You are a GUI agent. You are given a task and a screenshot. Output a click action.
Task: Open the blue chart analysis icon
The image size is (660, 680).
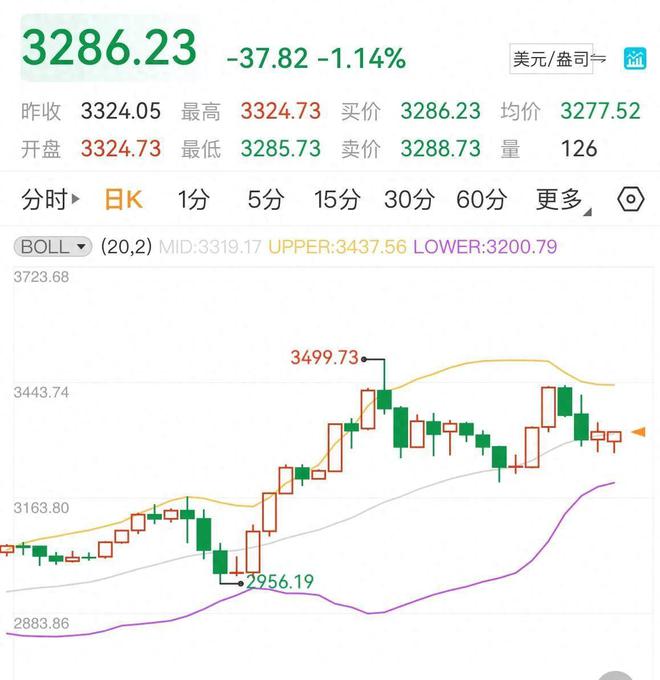[634, 59]
